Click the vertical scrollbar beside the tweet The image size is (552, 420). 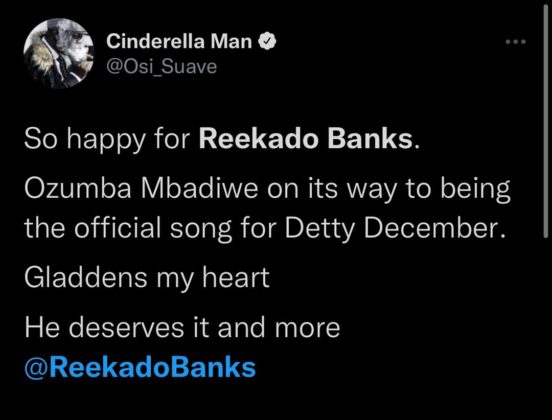[545, 121]
